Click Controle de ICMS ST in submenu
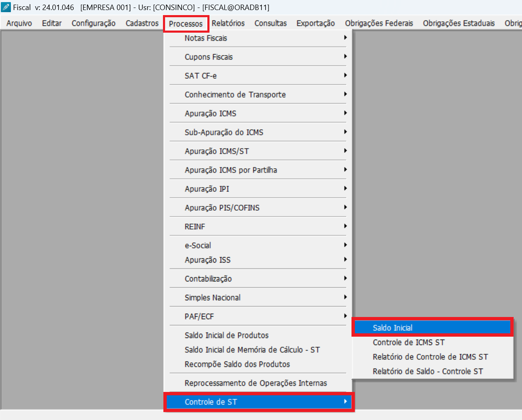The height and width of the screenshot is (420, 522). tap(433, 343)
